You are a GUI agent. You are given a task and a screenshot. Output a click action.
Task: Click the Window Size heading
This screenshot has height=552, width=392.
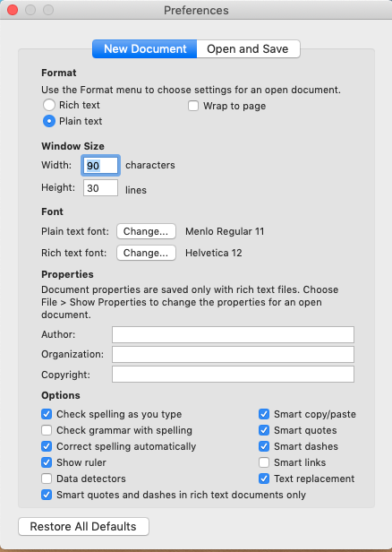tap(72, 146)
